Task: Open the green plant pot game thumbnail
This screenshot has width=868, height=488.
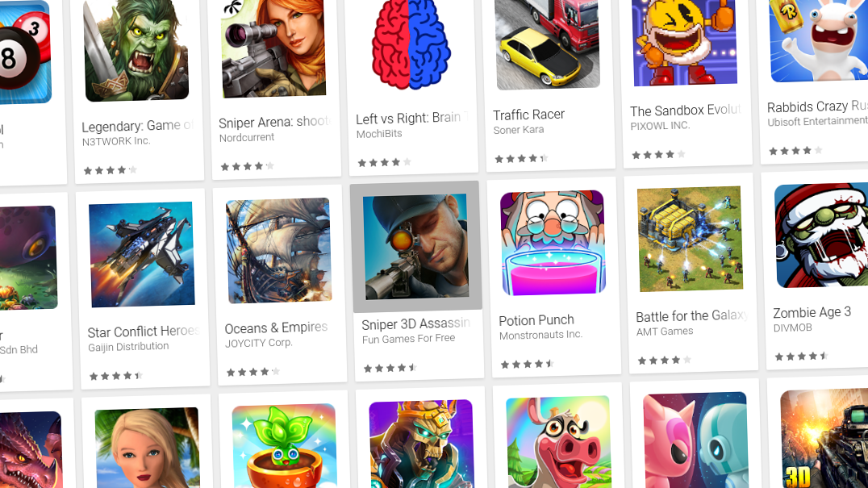Action: (x=285, y=446)
